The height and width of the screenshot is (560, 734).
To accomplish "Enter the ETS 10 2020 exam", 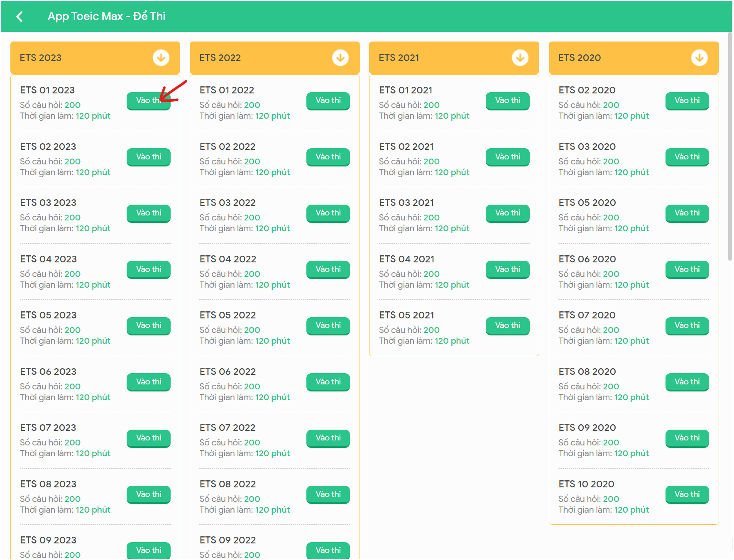I will (687, 494).
